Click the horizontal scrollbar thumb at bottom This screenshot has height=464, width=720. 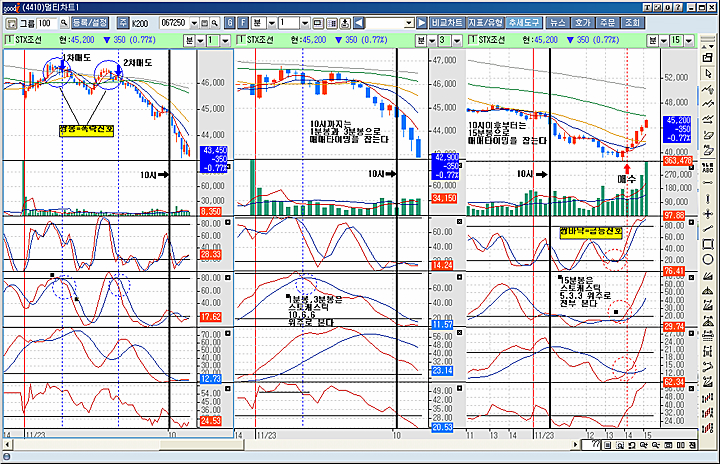(x=202, y=445)
